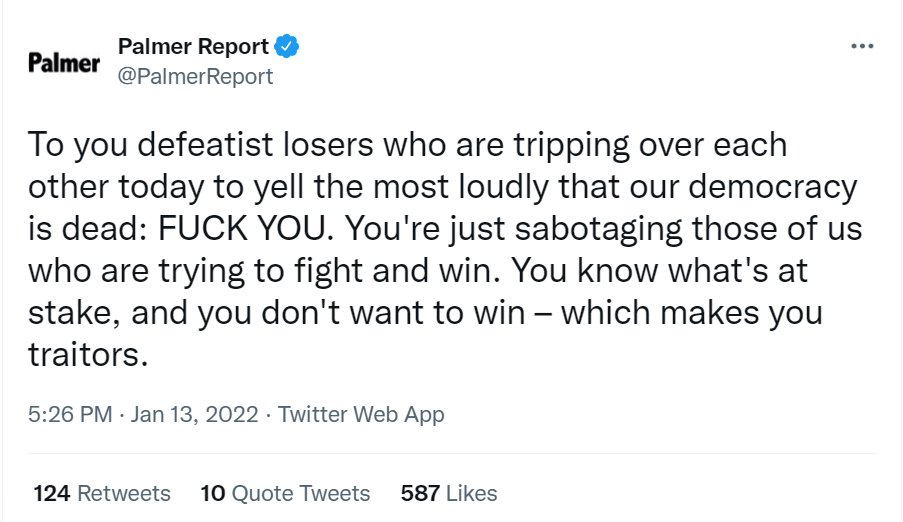This screenshot has width=903, height=522.
Task: Open the three-dot more options menu
Action: pyautogui.click(x=862, y=46)
